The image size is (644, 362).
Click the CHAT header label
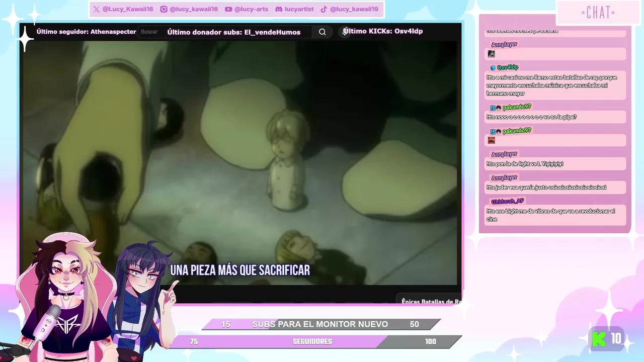pos(598,13)
